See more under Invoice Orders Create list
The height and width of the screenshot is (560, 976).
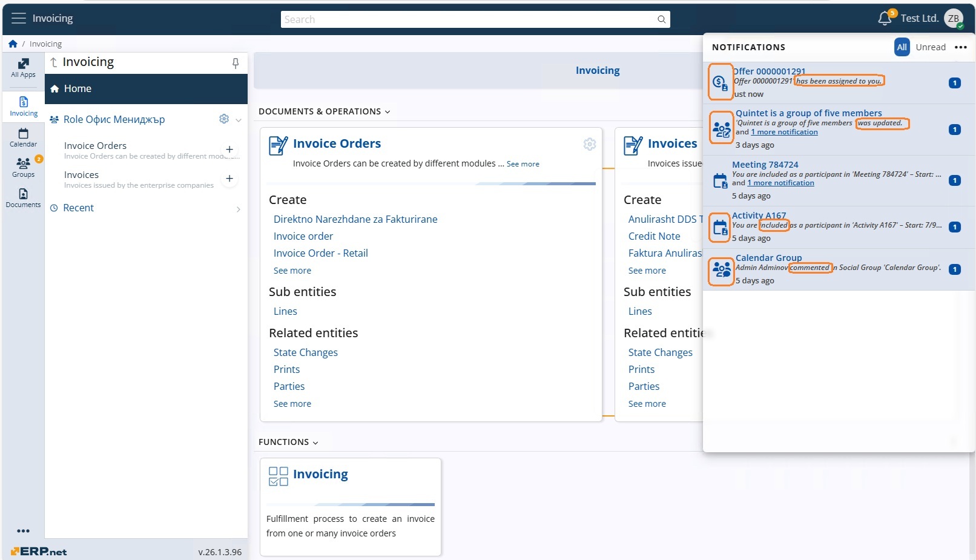point(292,271)
